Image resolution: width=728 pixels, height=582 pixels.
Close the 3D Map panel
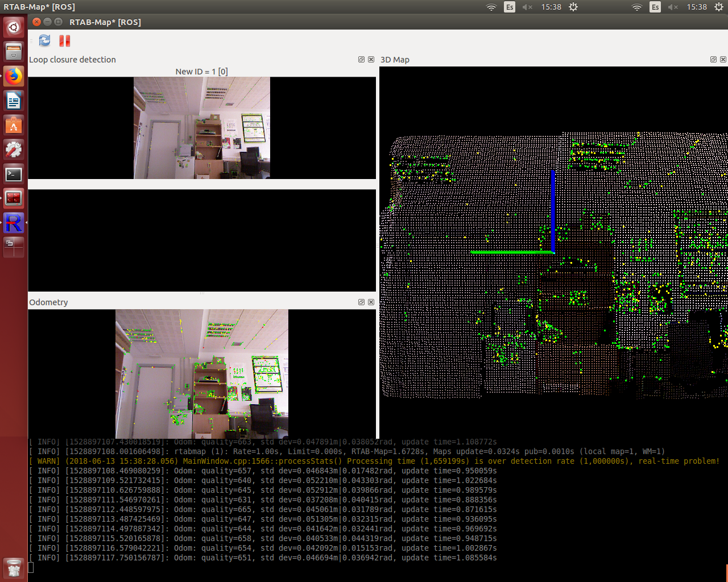723,60
